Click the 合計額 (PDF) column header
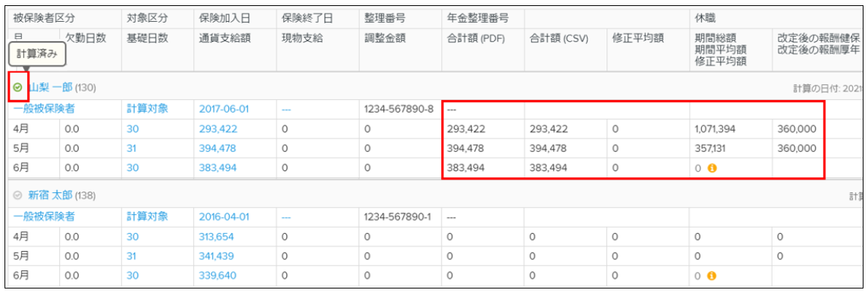Image resolution: width=868 pixels, height=293 pixels. tap(473, 38)
